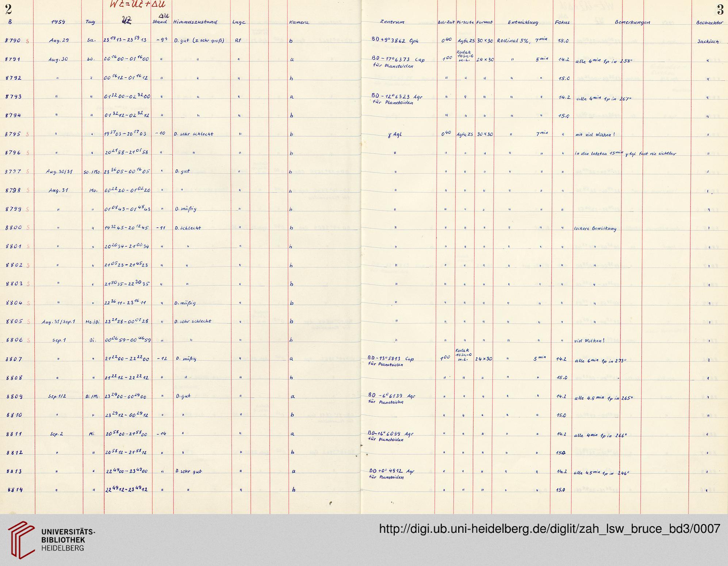Select 'D. schlecht' in row 8800

click(188, 228)
